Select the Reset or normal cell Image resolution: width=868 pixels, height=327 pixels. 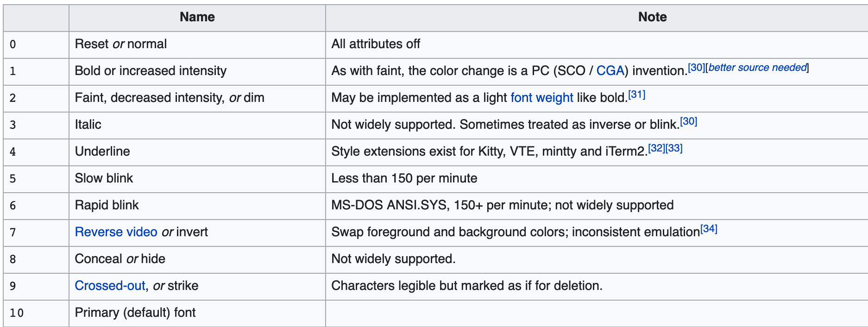[197, 44]
